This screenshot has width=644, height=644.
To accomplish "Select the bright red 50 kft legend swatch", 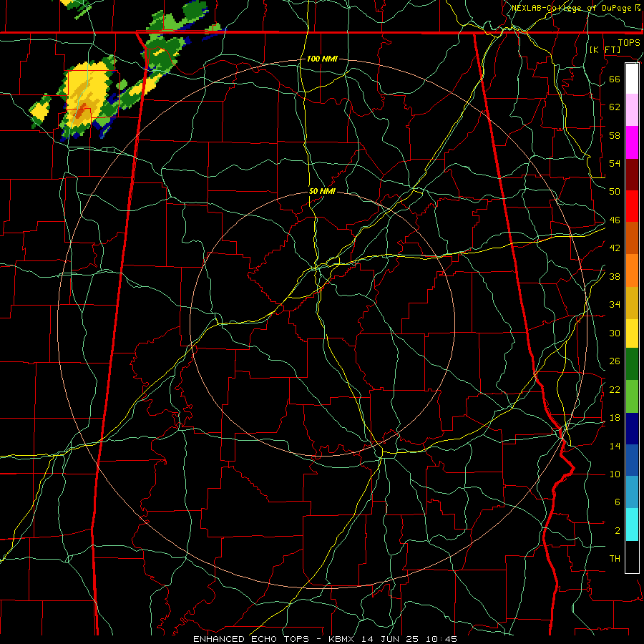I will [632, 206].
